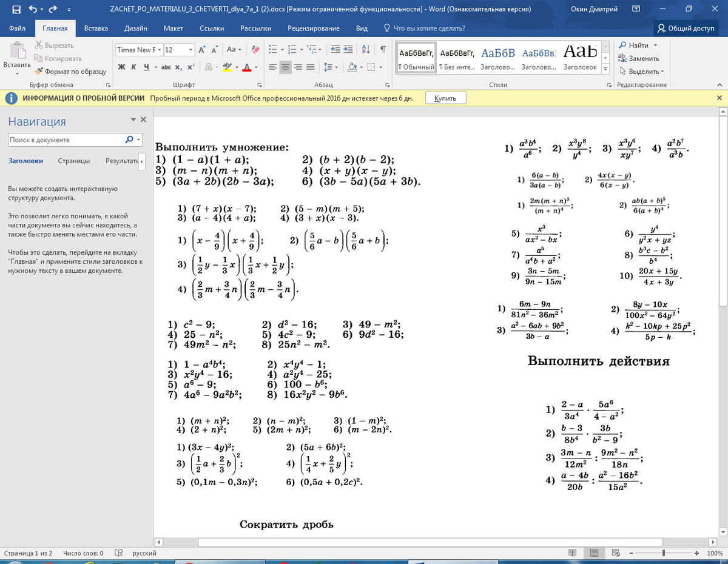Toggle bold formatting with the Ж button
This screenshot has height=564, width=728.
coord(121,67)
